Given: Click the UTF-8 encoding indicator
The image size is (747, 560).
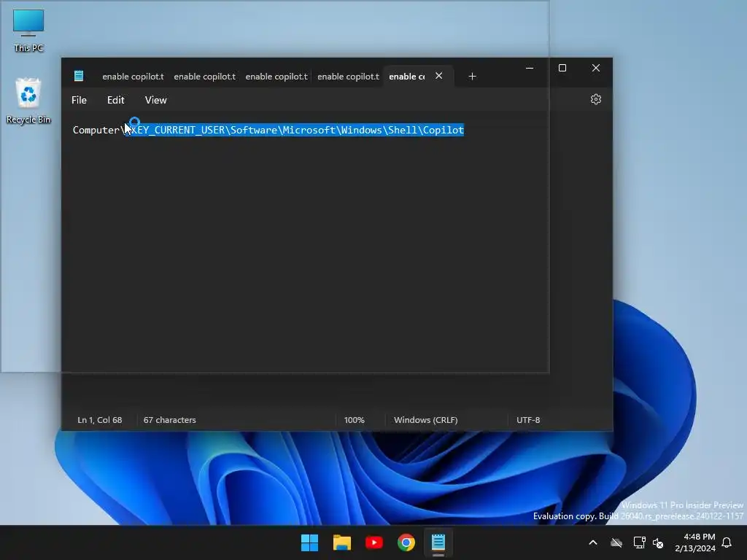Looking at the screenshot, I should pyautogui.click(x=528, y=420).
